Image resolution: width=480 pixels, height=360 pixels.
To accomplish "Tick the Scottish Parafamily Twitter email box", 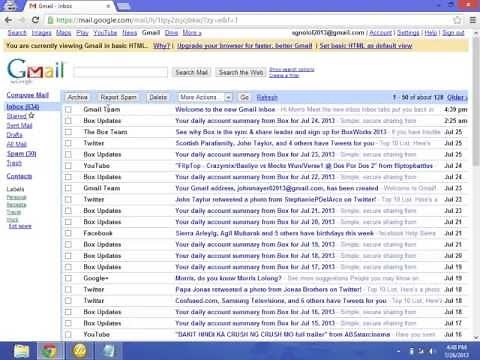I will [68, 143].
